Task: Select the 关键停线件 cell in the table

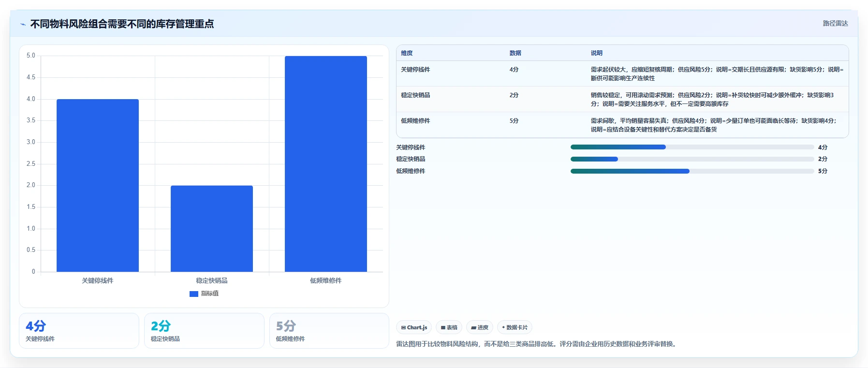Action: (415, 70)
